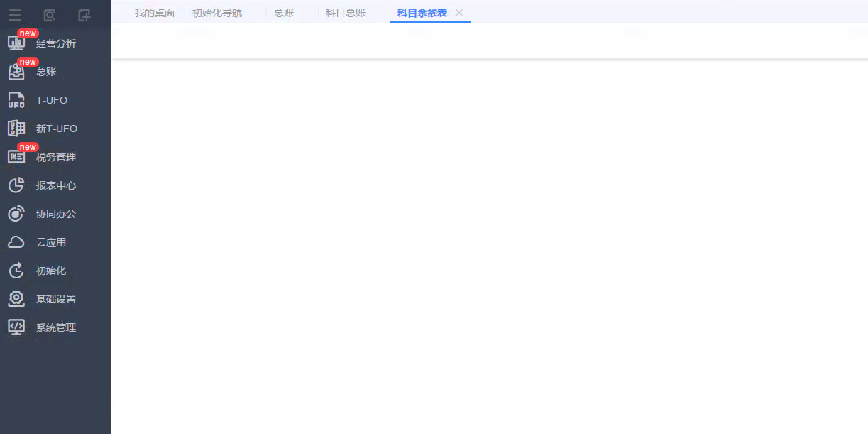Open the 初始化 refresh-arrow icon
Screen dimensions: 868x434
(16, 271)
